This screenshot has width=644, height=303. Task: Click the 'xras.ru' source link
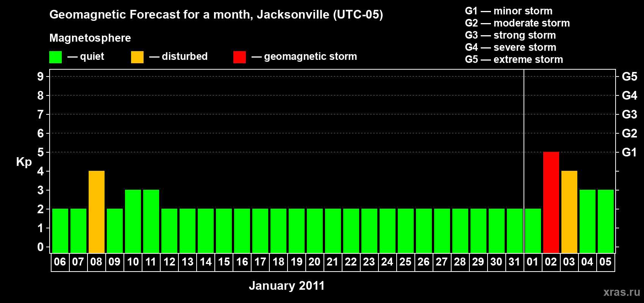coord(622,292)
